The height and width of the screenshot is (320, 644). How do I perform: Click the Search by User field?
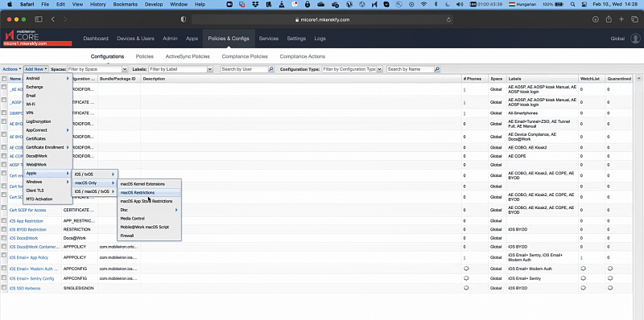[245, 69]
